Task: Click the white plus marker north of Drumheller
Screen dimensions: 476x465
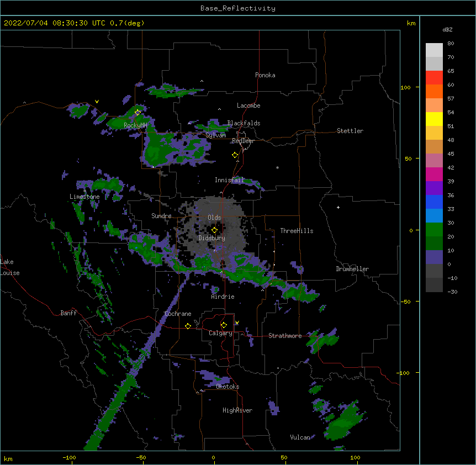Action: point(338,207)
